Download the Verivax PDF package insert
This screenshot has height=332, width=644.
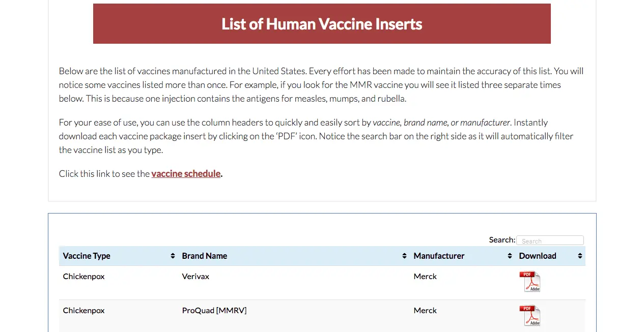(x=529, y=282)
